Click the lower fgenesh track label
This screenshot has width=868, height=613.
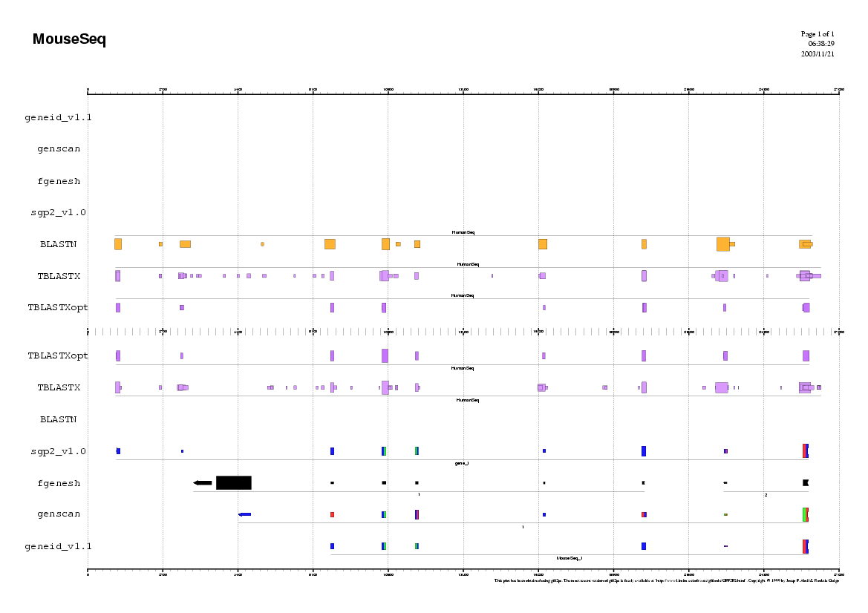coord(59,483)
